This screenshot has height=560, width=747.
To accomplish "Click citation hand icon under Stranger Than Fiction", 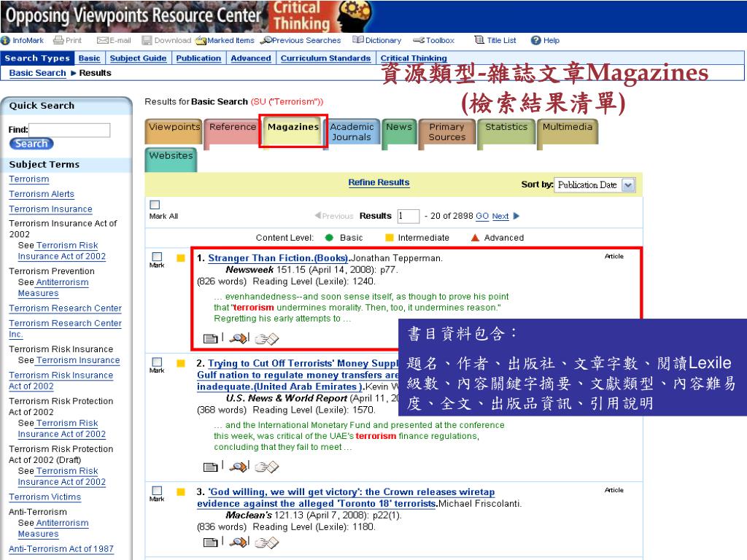I will [266, 339].
